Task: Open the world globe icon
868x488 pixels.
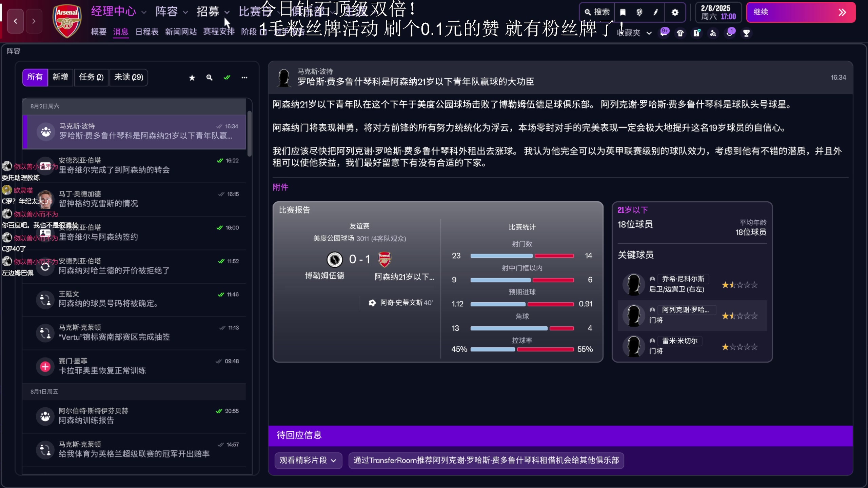Action: click(x=639, y=12)
